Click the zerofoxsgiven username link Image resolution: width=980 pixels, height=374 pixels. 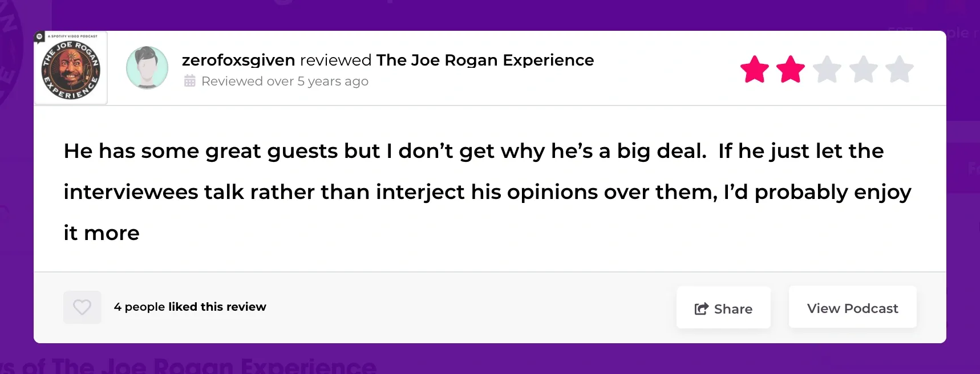(238, 60)
